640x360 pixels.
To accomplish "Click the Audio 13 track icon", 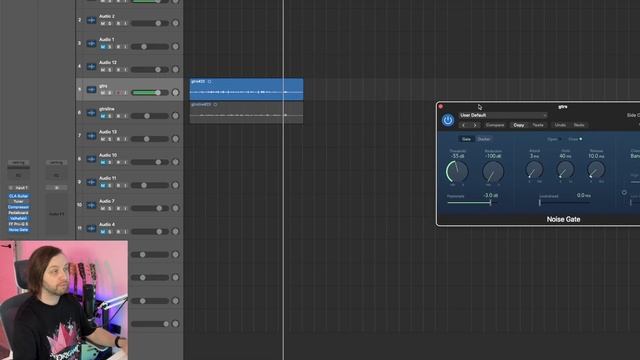I will (91, 136).
